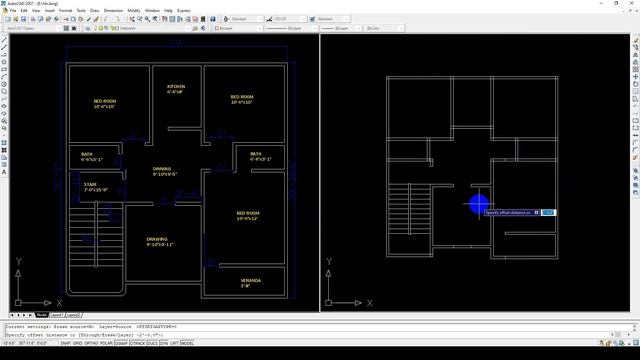Viewport: 640px width, 360px height.
Task: Click the dynamic input offset distance field
Action: coord(548,213)
